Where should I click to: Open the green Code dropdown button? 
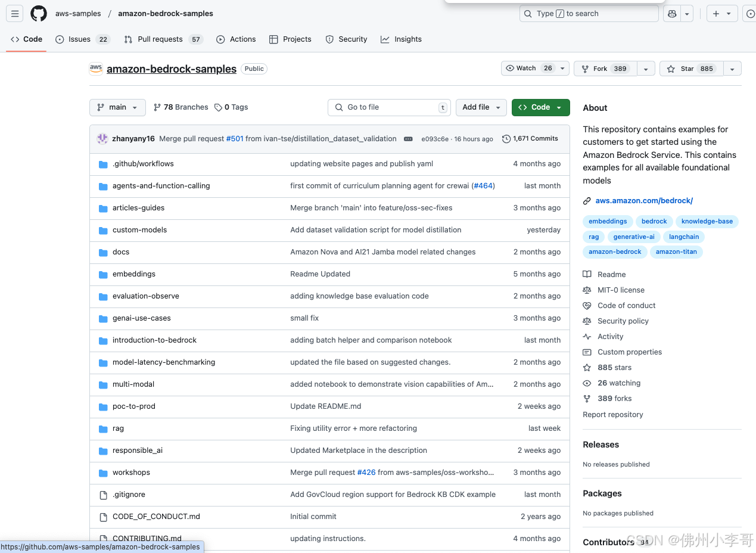(540, 107)
